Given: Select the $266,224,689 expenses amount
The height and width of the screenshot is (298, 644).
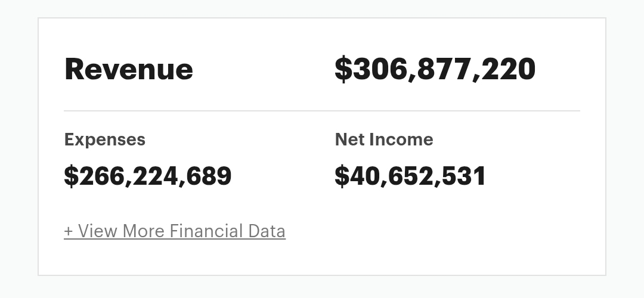Looking at the screenshot, I should (148, 176).
